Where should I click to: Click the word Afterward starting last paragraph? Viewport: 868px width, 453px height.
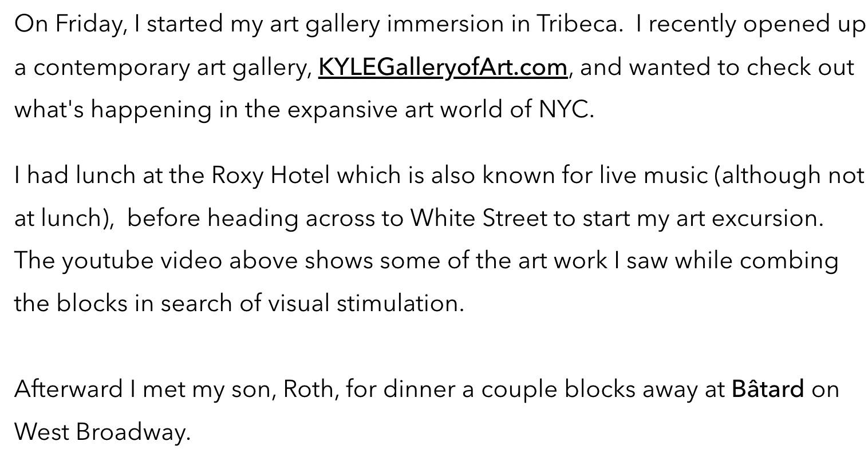68,389
